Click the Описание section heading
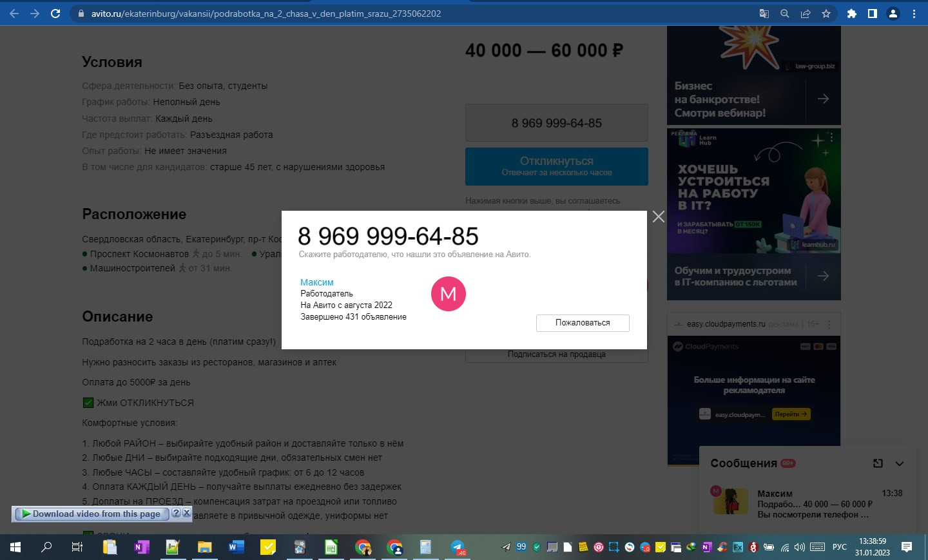This screenshot has height=560, width=928. pyautogui.click(x=117, y=316)
